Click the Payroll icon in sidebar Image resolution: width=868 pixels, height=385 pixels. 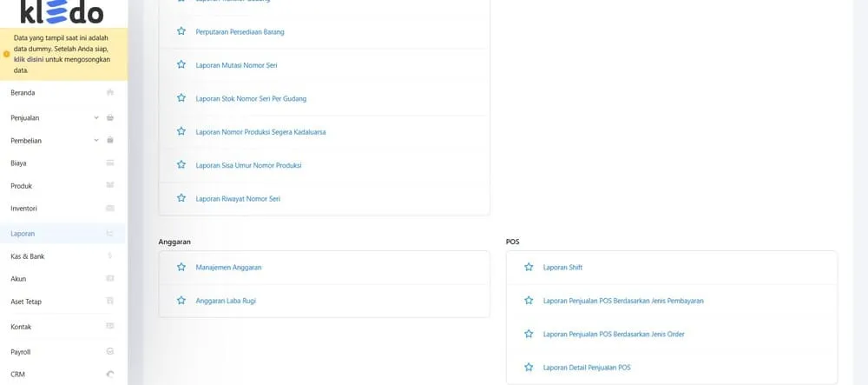(110, 351)
